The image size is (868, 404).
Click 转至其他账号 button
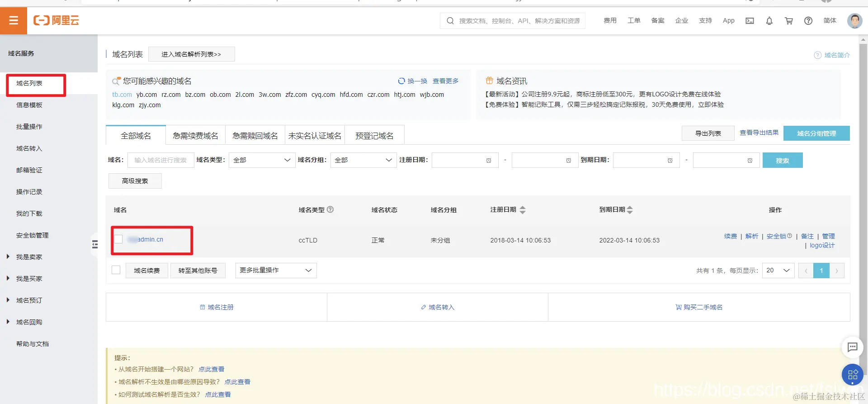tap(198, 271)
